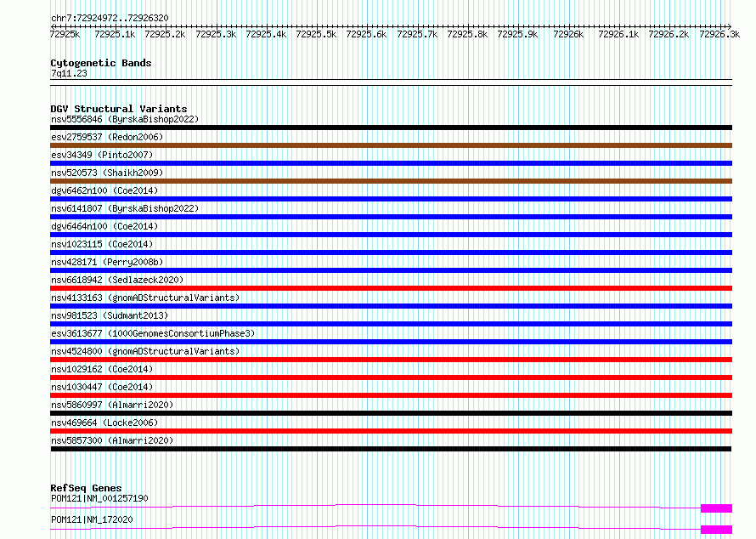Select the black bar under nsv5857300
Screen dimensions: 756x539
coord(391,449)
